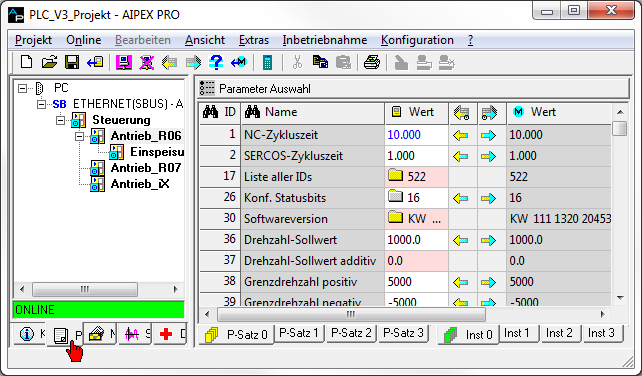The height and width of the screenshot is (376, 642).
Task: Click the yellow right-arrow download toolbar icon
Action: click(193, 62)
